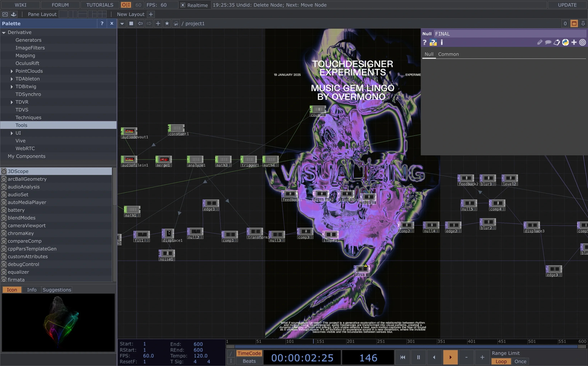Click the plus icon in parameter panel header
588x366 pixels.
point(574,43)
